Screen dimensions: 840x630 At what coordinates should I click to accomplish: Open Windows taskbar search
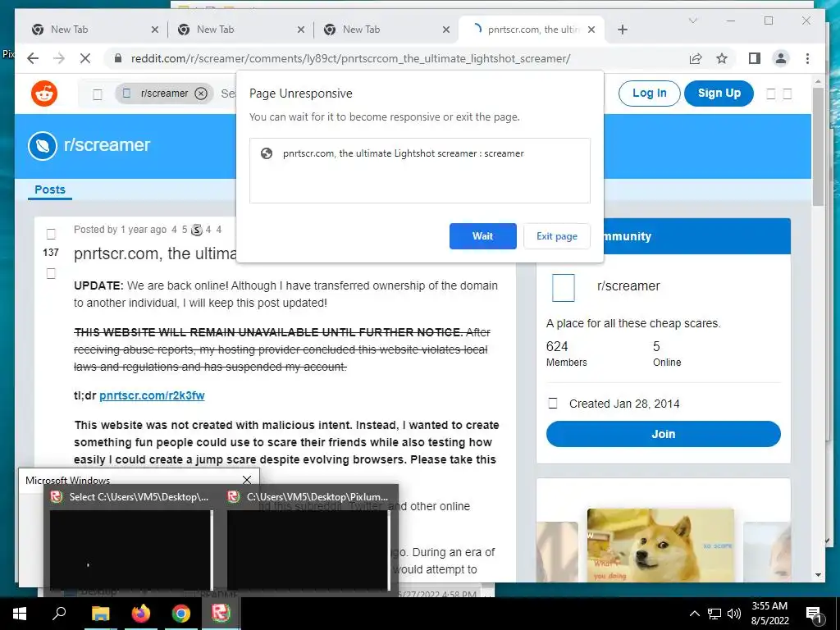point(59,614)
